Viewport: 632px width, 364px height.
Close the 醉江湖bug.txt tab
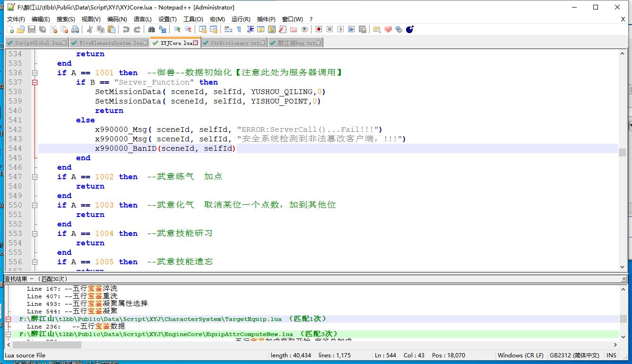319,43
